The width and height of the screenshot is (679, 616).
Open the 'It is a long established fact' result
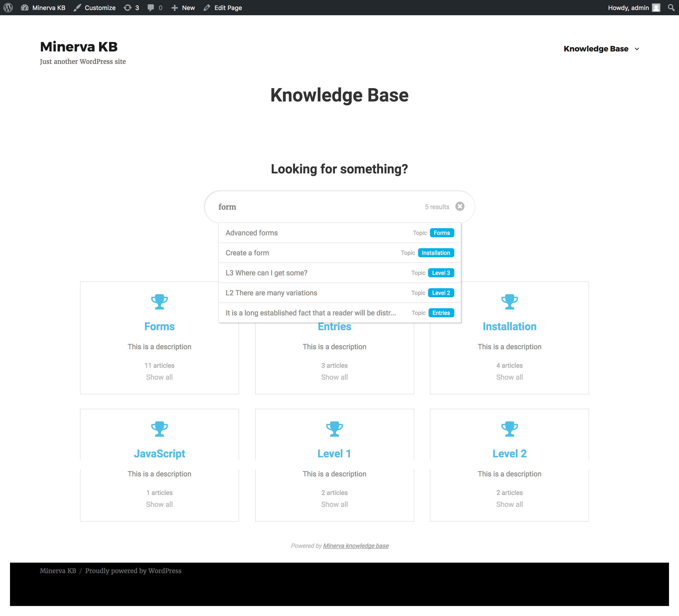pos(339,313)
